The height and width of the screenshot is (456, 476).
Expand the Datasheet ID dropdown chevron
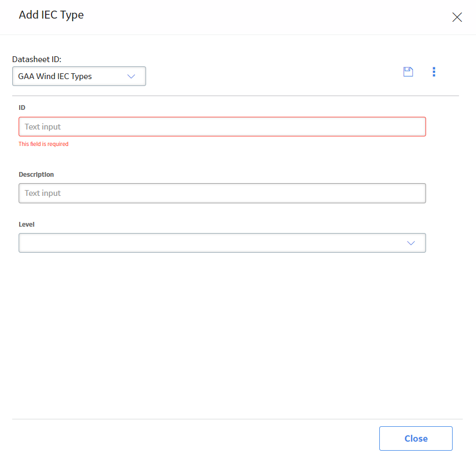[x=131, y=76]
